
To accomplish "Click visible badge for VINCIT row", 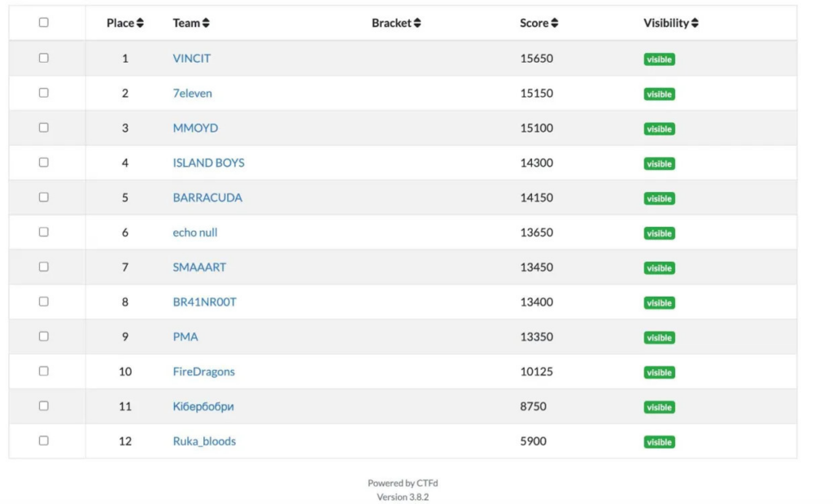I will [659, 59].
